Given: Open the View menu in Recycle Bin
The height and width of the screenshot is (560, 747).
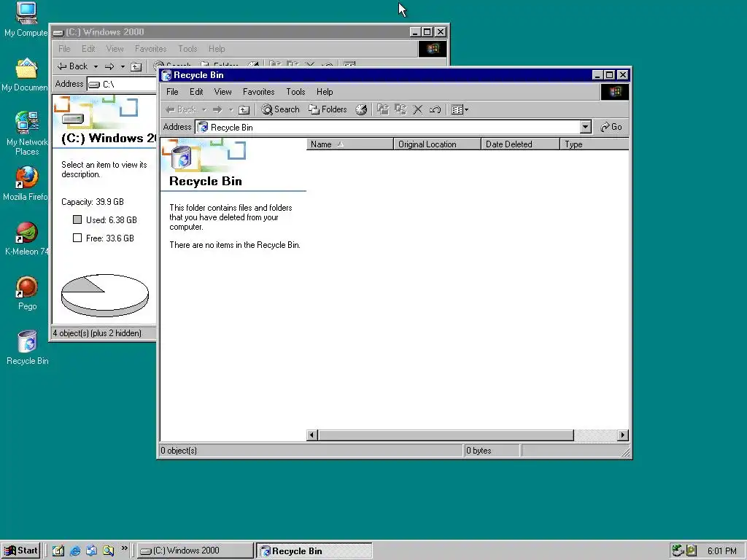Looking at the screenshot, I should tap(222, 92).
